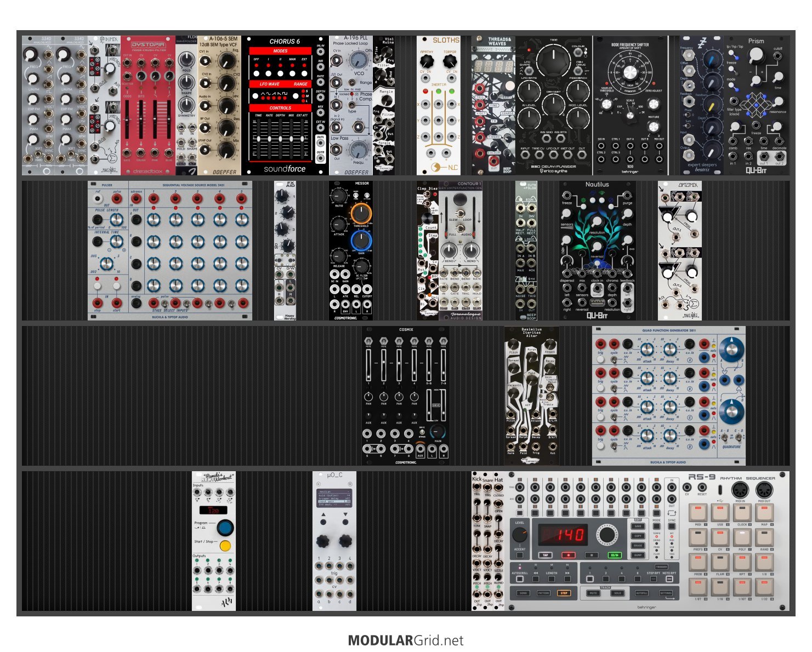Click the RS-9 LEVEL knob
Screen dimensions: 812x652
tap(520, 535)
